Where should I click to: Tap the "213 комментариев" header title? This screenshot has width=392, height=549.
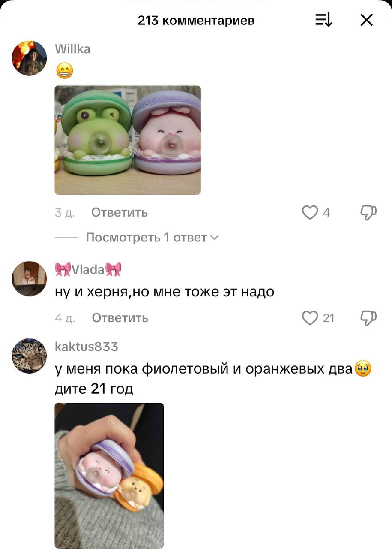click(196, 20)
